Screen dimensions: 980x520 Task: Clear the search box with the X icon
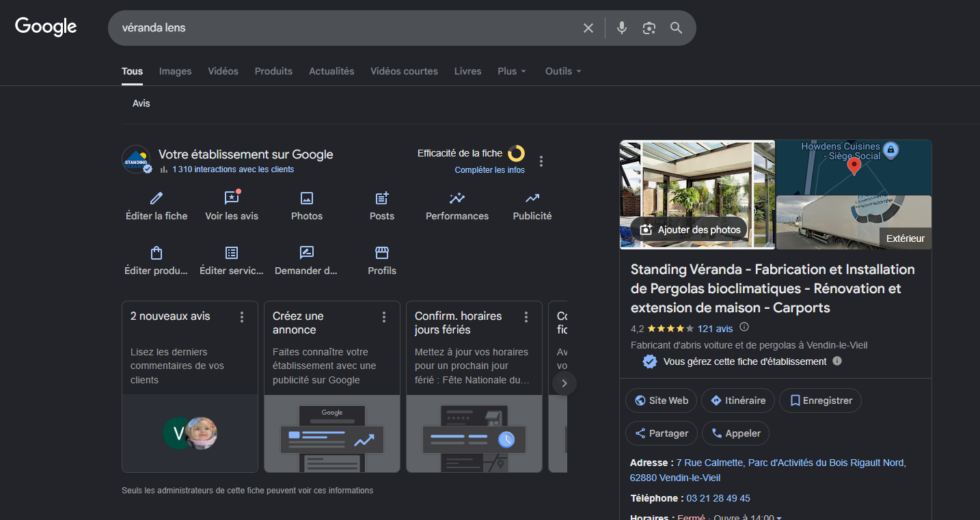pyautogui.click(x=588, y=28)
